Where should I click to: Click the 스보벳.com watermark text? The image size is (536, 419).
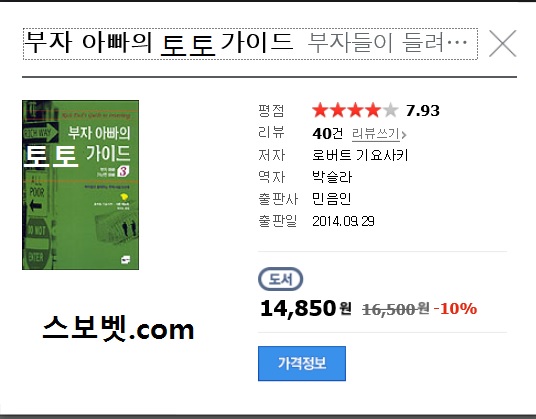point(119,328)
